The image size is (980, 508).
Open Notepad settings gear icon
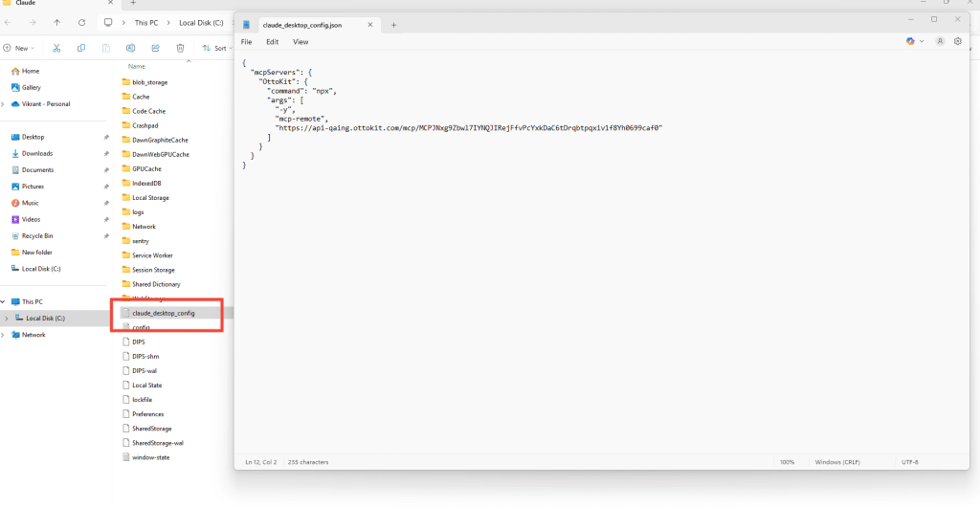point(957,41)
